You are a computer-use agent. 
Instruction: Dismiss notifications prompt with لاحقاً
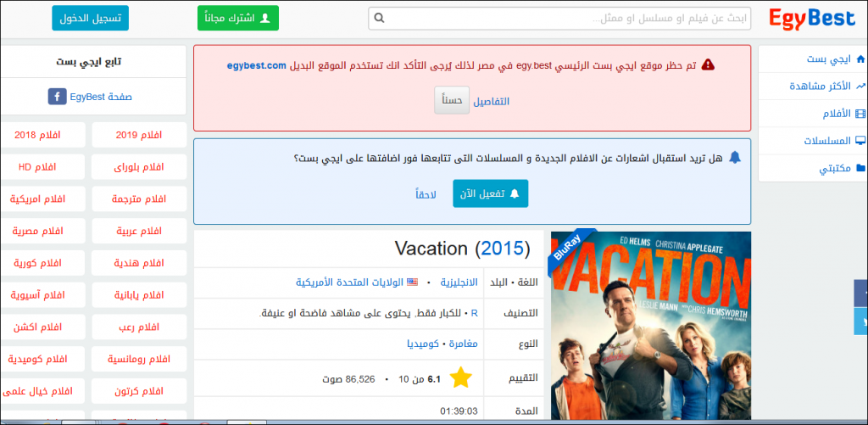point(426,193)
